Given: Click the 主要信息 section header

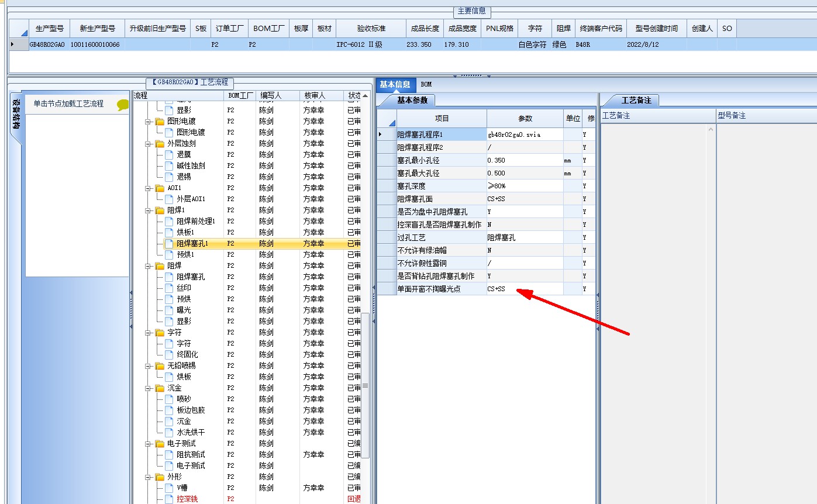Looking at the screenshot, I should click(x=471, y=11).
